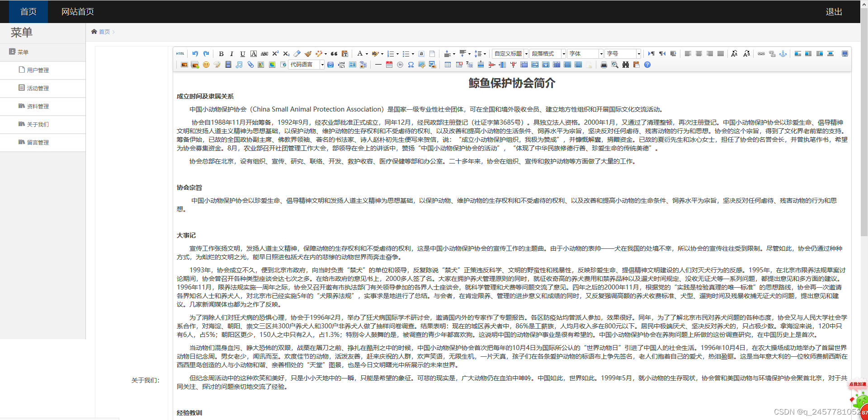This screenshot has width=868, height=420.
Task: Click align left icon
Action: (688, 54)
